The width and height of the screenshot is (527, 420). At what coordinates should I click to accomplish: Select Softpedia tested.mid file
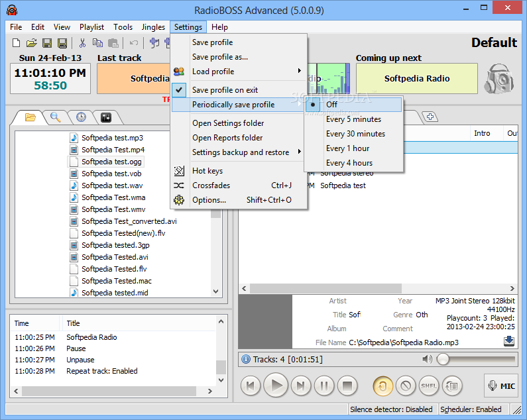pyautogui.click(x=115, y=293)
